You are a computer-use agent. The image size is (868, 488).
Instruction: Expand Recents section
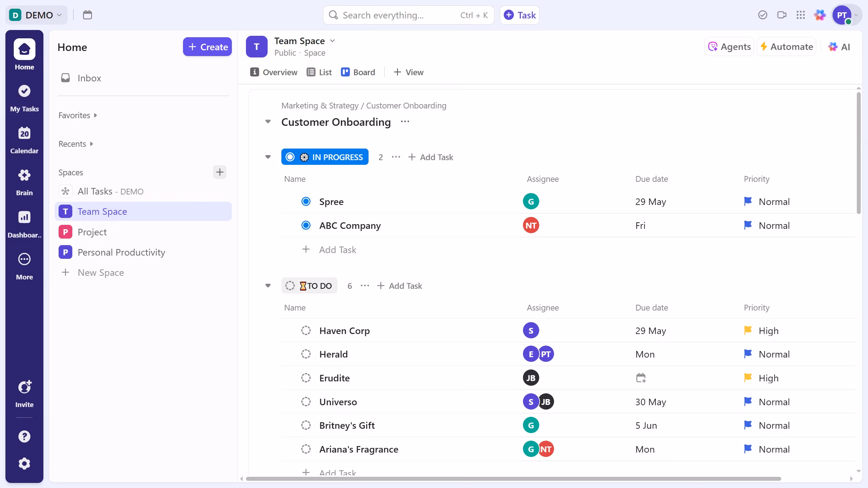[x=76, y=144]
